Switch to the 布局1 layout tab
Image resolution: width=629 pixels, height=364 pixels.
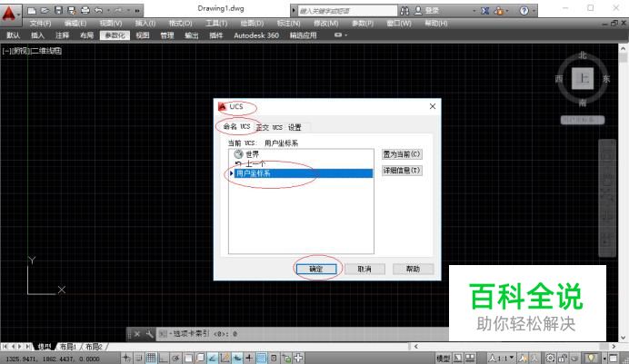coord(68,347)
